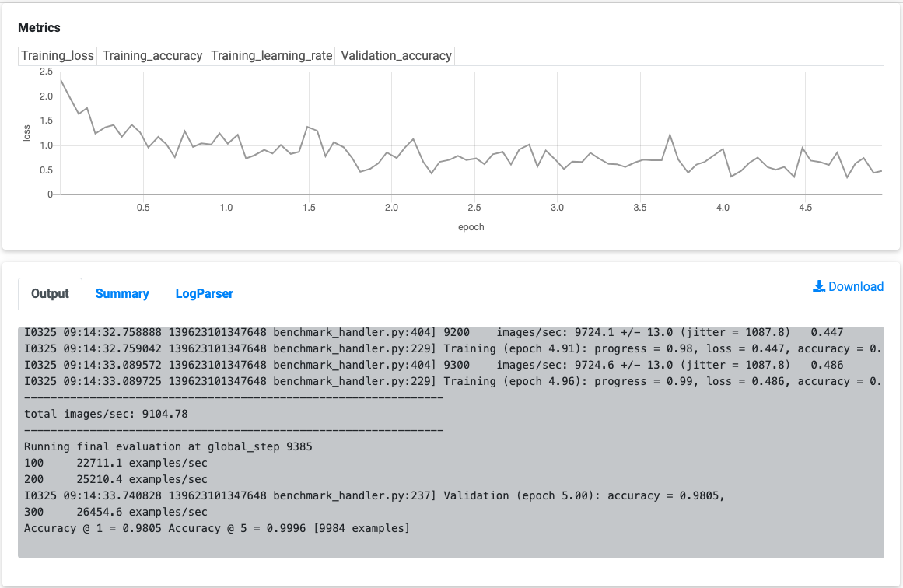The image size is (903, 588).
Task: Show the Validation_accuracy metric tab
Action: [396, 56]
